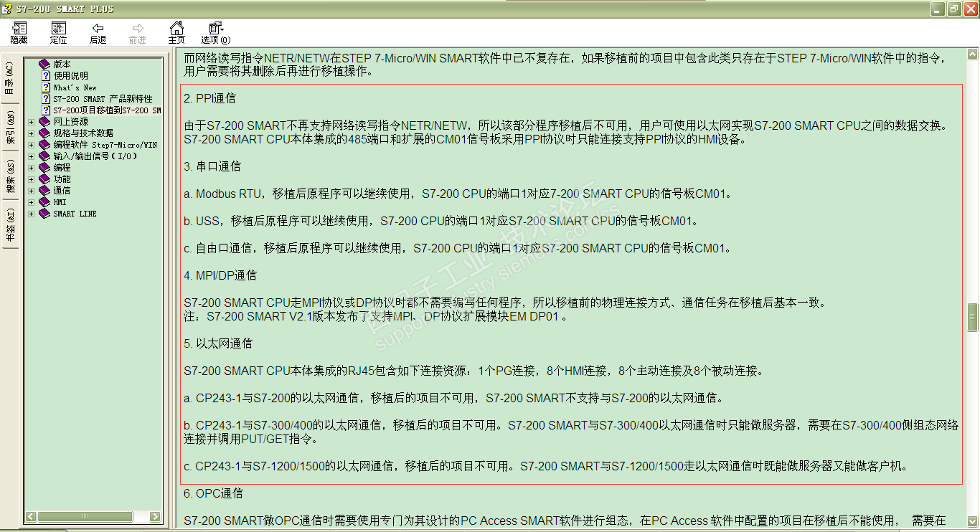Click the tree pane's scroll-left arrow
This screenshot has width=980, height=532.
click(31, 516)
